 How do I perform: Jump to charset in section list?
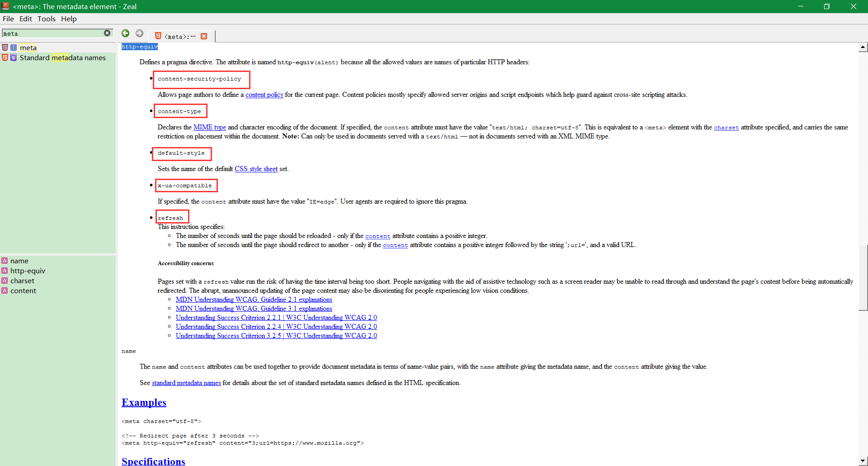click(22, 281)
